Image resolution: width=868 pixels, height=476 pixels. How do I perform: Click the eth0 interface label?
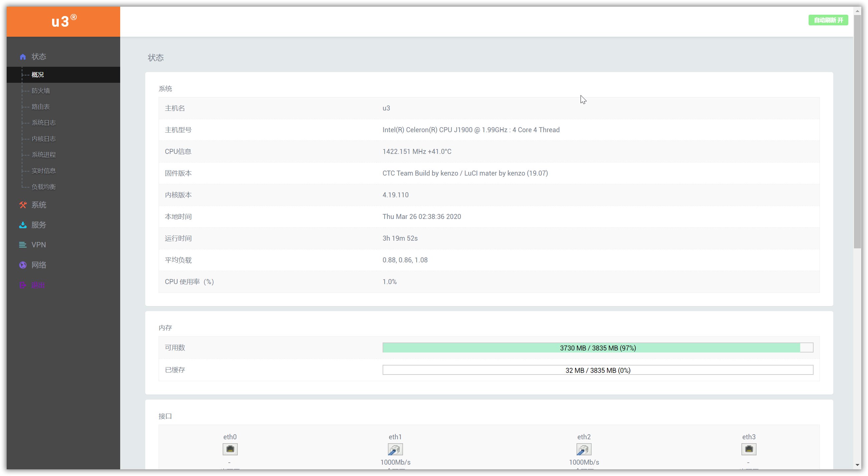[230, 437]
